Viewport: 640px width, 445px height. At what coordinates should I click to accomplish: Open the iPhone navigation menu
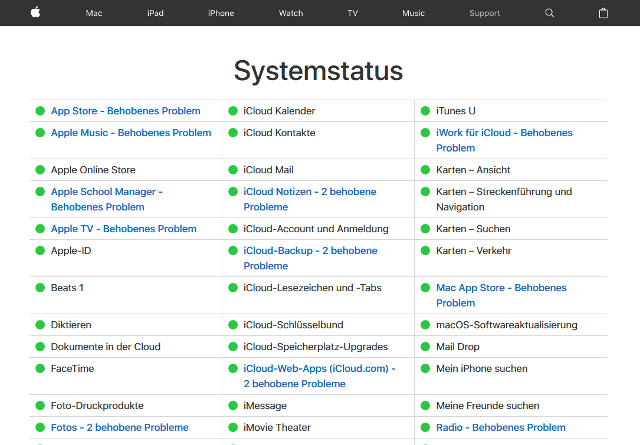pos(221,13)
